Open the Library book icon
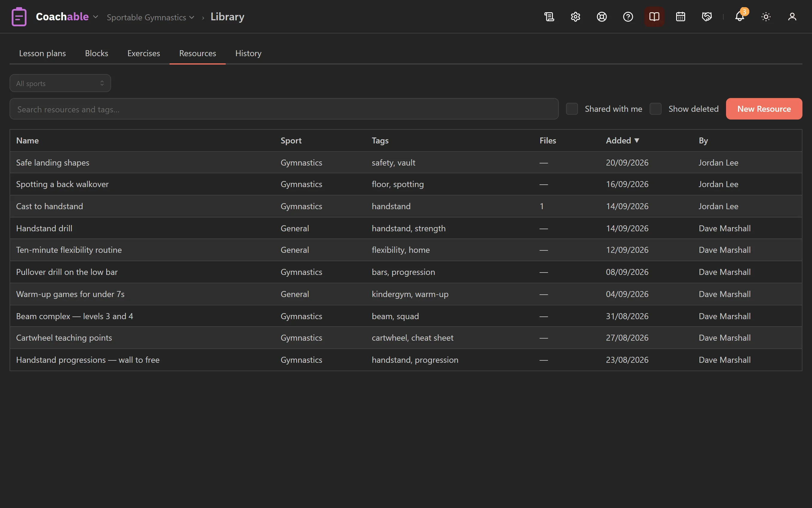Viewport: 812px width, 508px height. (x=654, y=16)
